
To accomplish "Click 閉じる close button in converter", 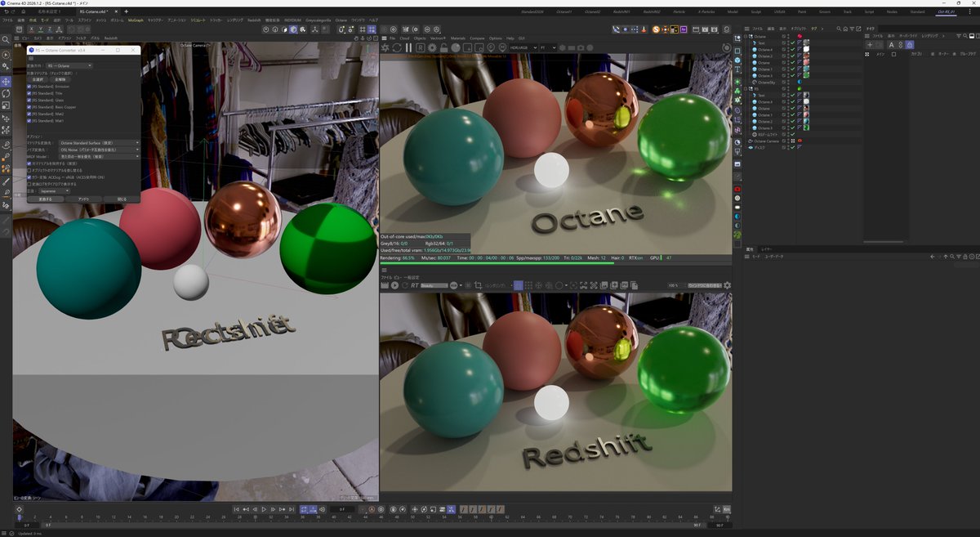I will click(x=122, y=199).
